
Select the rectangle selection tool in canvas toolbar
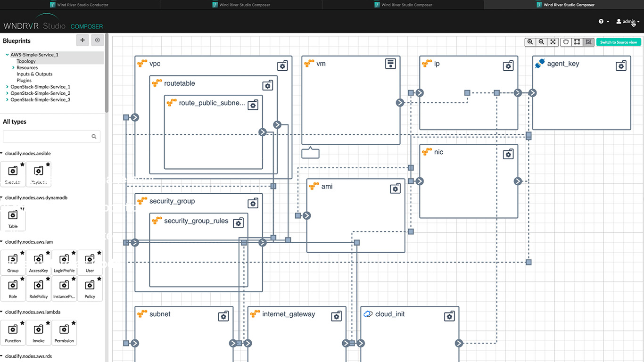[577, 42]
